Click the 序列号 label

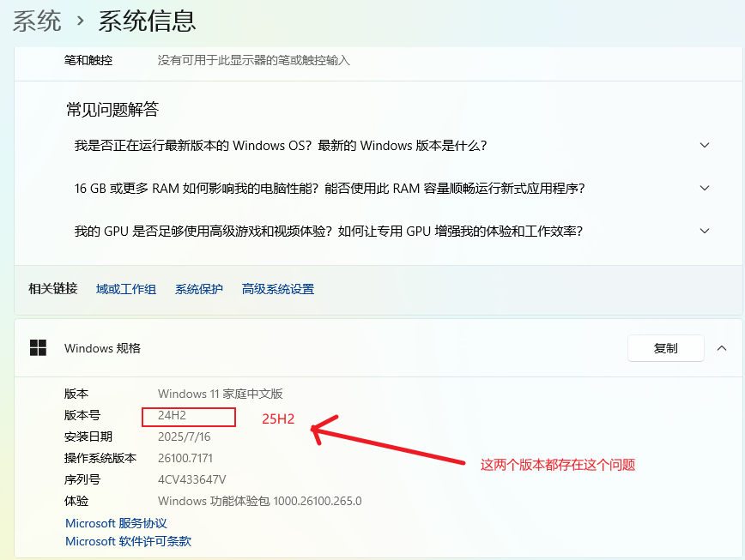pyautogui.click(x=82, y=479)
